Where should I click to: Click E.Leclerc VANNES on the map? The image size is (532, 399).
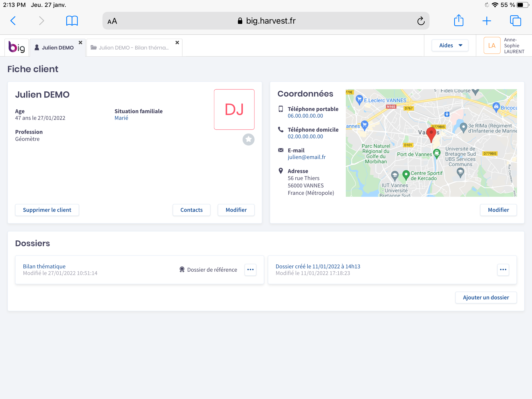point(385,100)
